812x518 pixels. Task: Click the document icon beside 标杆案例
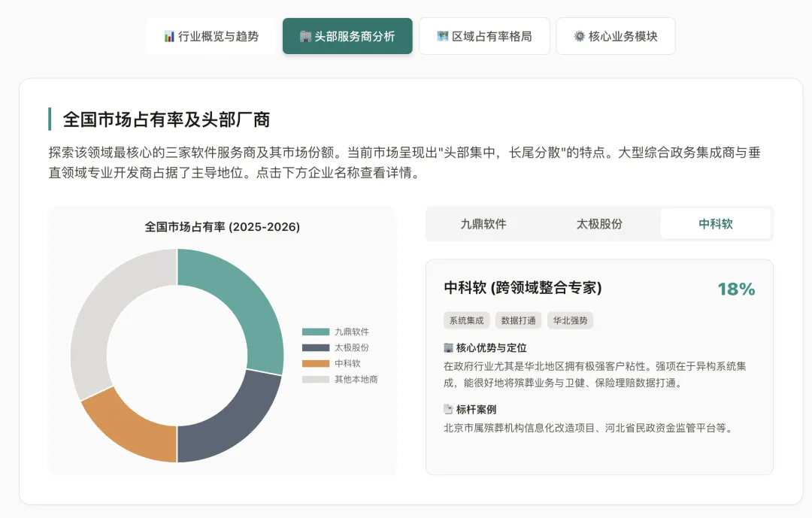coord(448,409)
